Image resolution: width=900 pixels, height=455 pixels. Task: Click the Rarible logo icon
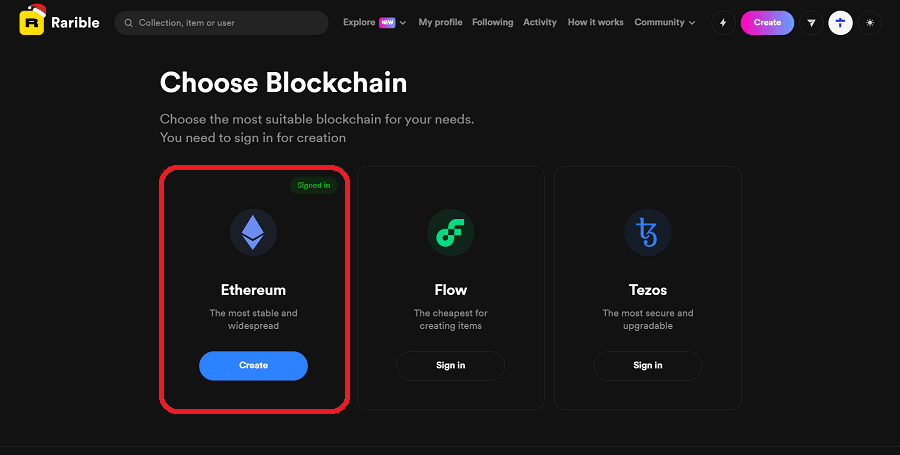click(x=32, y=21)
